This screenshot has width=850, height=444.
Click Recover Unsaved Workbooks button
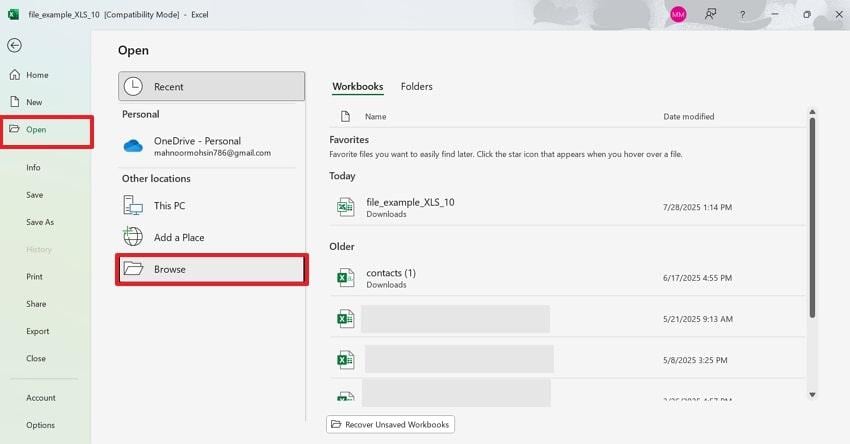coord(390,424)
